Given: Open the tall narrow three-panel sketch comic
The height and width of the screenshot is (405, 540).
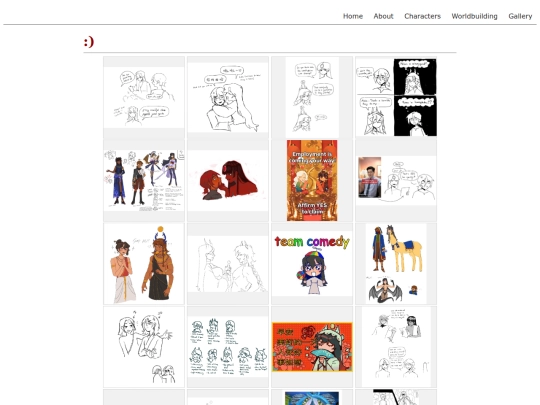Looking at the screenshot, I should click(x=312, y=97).
